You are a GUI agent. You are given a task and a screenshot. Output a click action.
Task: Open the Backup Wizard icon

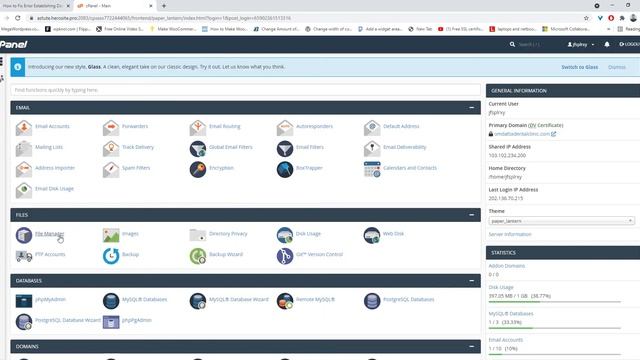[198, 256]
